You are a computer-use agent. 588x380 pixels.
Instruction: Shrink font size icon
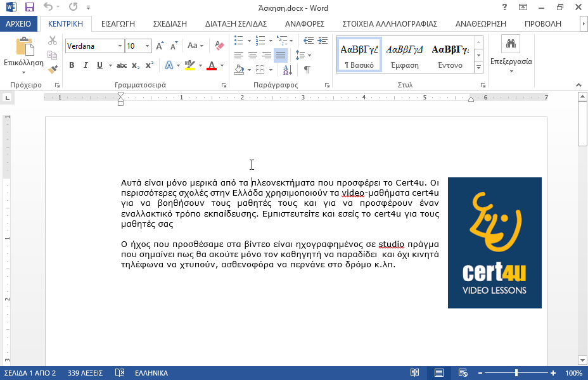[174, 46]
